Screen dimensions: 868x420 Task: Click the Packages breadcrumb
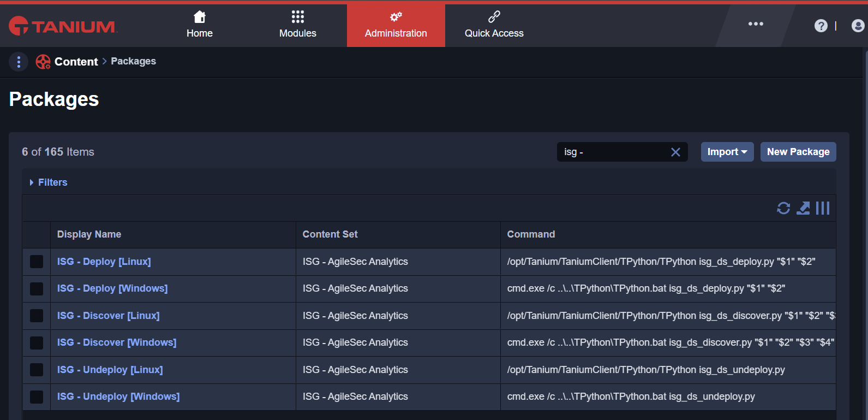coord(134,61)
